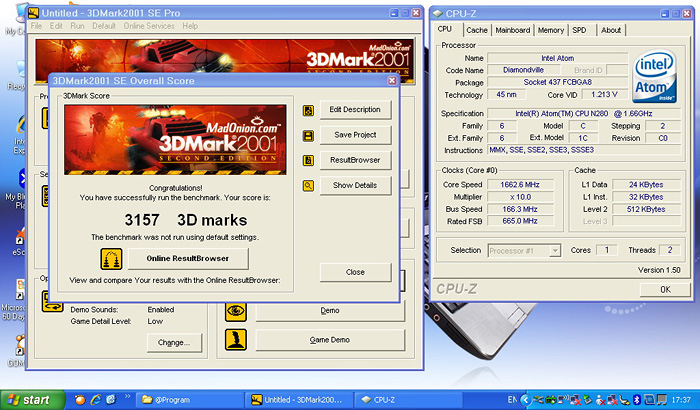Click the Demo button

click(330, 310)
